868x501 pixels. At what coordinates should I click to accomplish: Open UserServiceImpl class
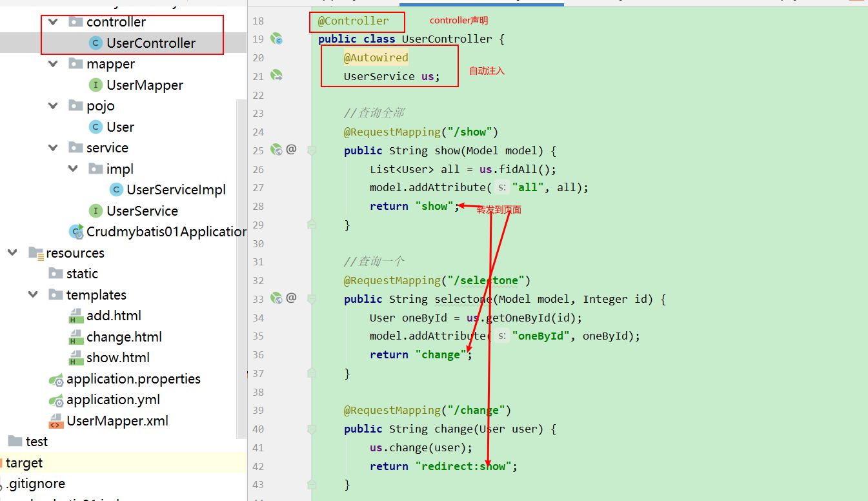[176, 190]
